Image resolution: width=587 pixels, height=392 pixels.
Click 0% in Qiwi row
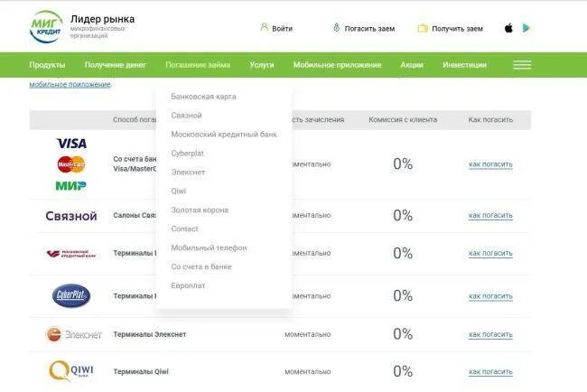[x=403, y=371]
